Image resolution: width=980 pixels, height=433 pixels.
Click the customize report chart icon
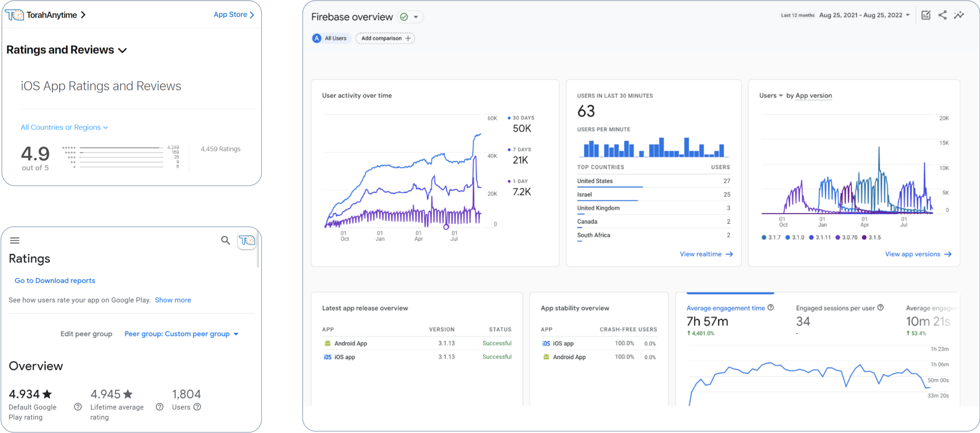tap(926, 15)
